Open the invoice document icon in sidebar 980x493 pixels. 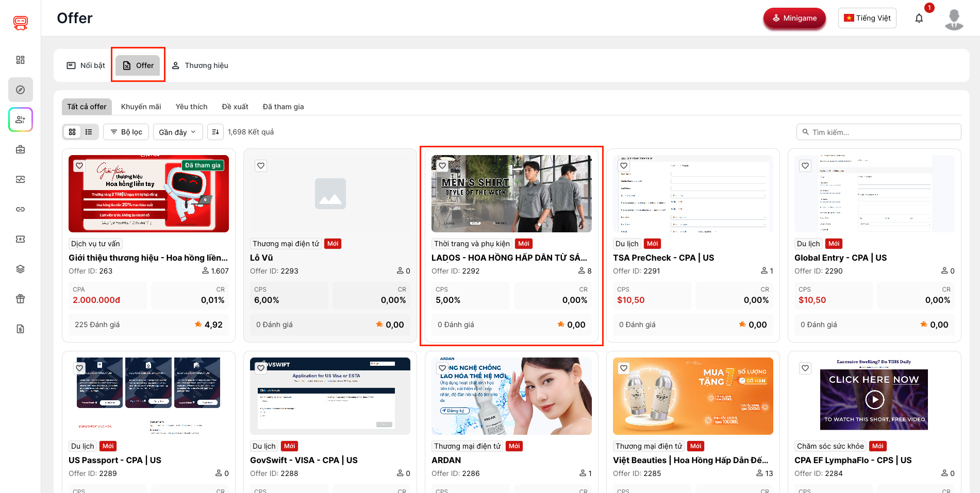coord(21,329)
